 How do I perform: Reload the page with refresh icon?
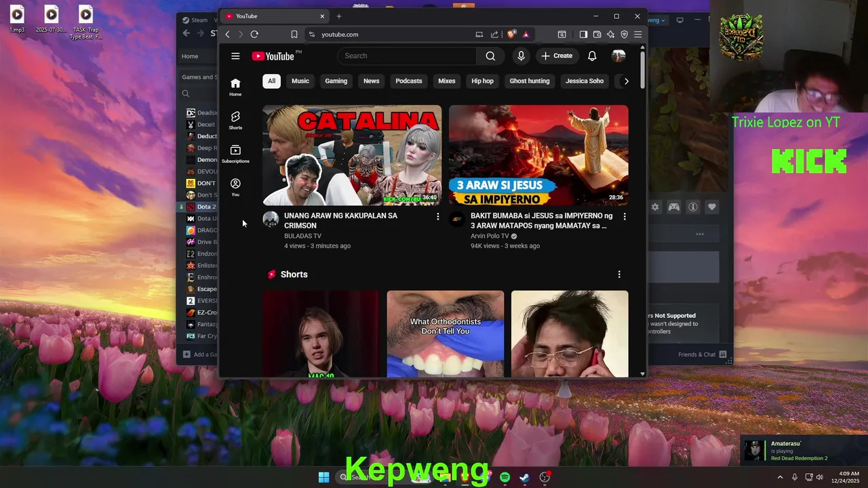254,35
